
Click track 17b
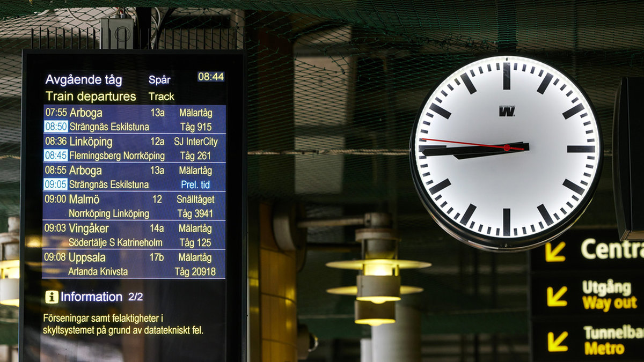click(x=157, y=257)
